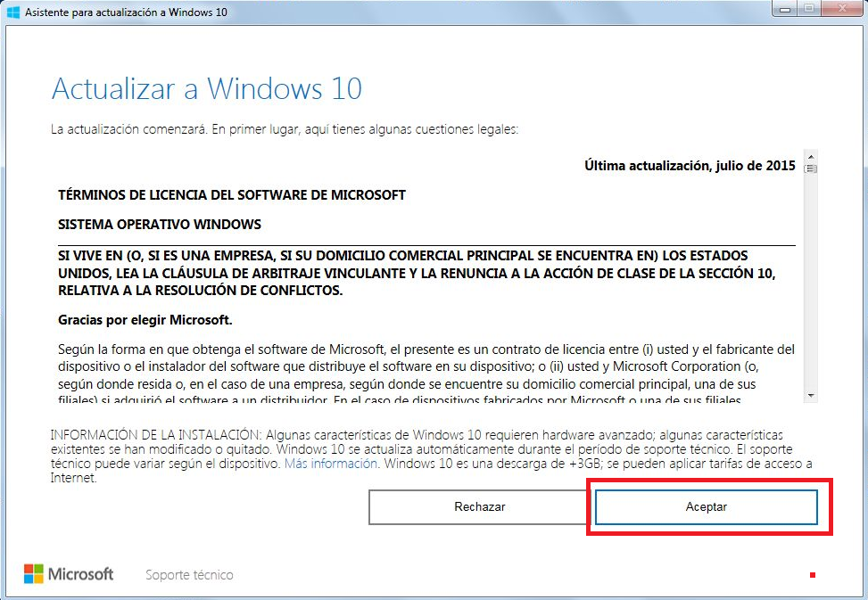Click the Aceptar button
The width and height of the screenshot is (868, 600).
706,506
